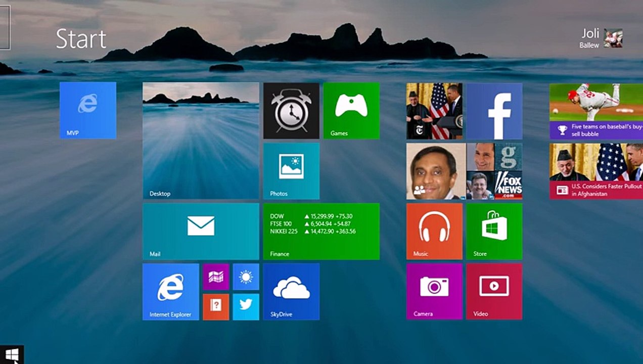Open the small Twitter tile
Viewport: 643px width, 364px height.
[246, 307]
